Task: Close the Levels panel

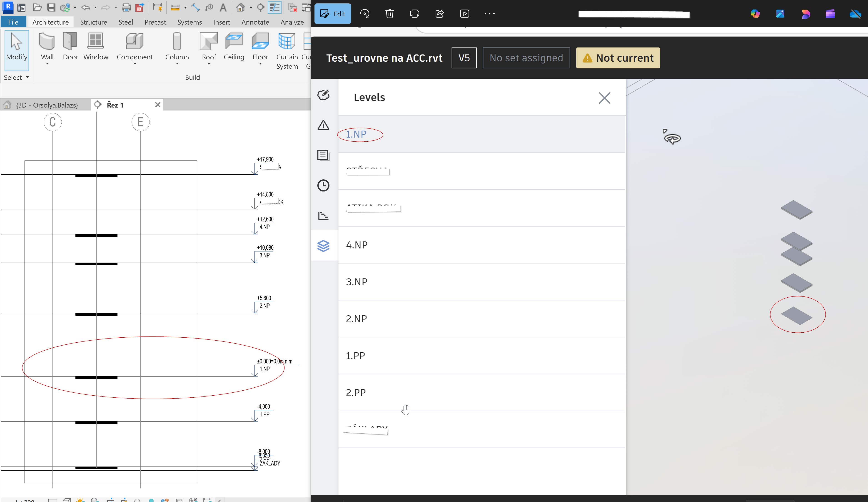Action: coord(604,98)
